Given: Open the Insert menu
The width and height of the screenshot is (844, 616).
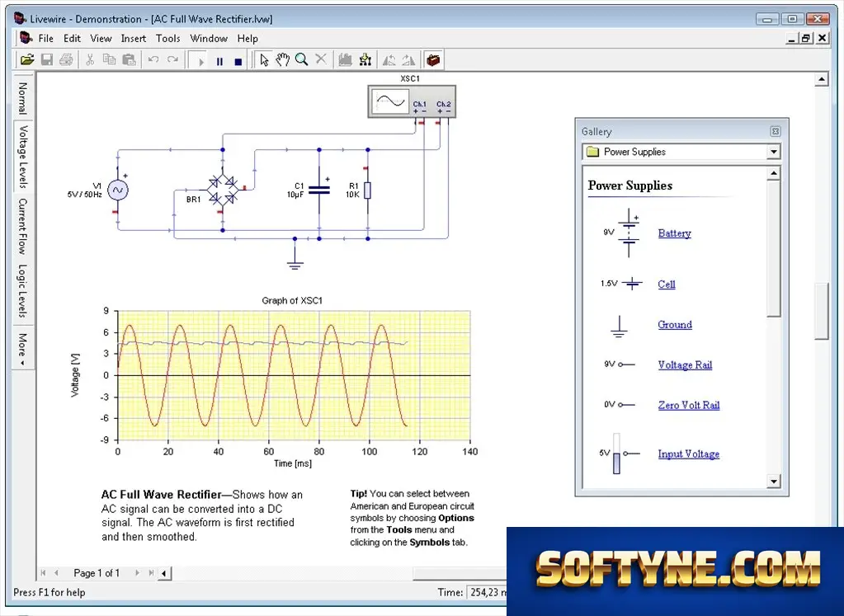Looking at the screenshot, I should click(x=134, y=38).
